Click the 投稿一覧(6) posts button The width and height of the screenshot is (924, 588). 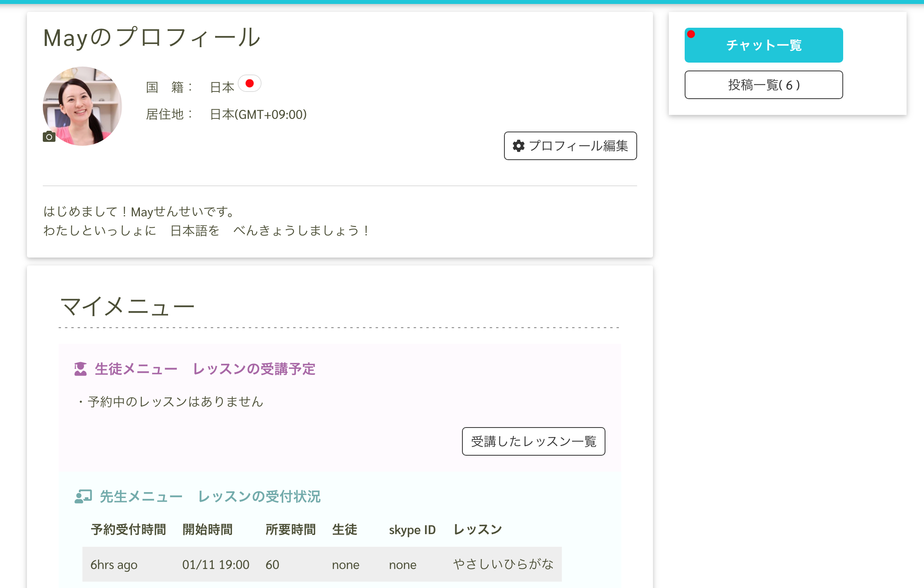click(764, 85)
